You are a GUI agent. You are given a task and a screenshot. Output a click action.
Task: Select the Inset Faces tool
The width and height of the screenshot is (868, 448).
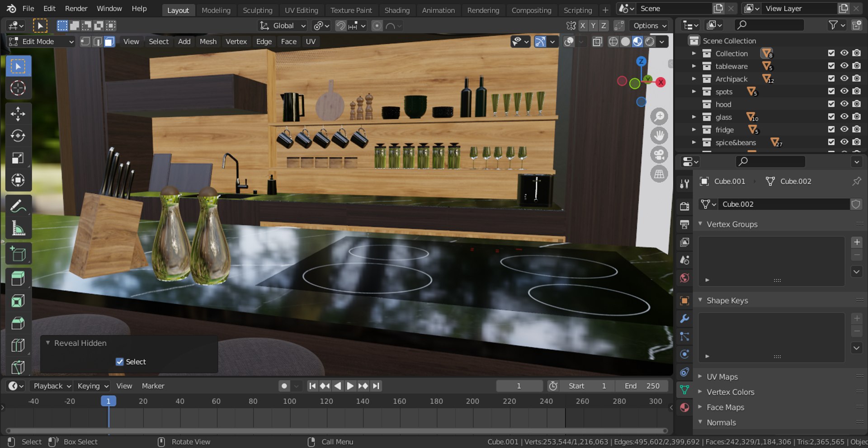[18, 301]
